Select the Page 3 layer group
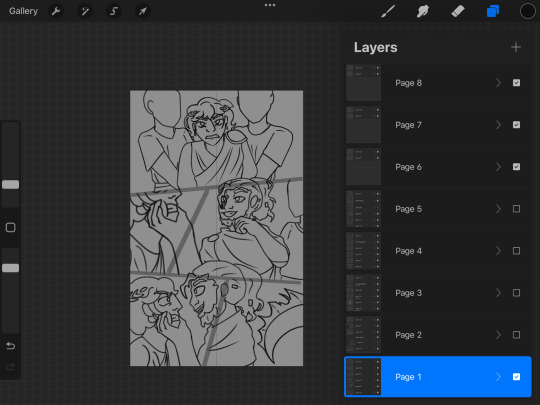The image size is (540, 405). [x=438, y=293]
